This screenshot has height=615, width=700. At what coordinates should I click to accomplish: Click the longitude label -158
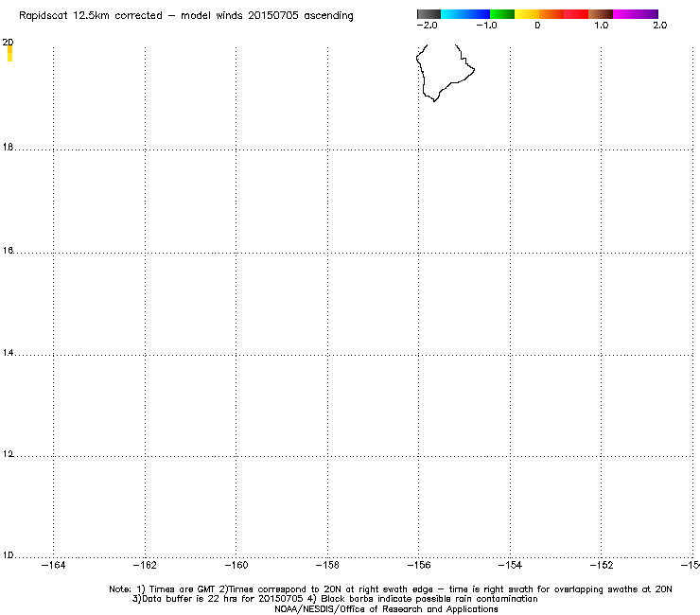coord(327,566)
